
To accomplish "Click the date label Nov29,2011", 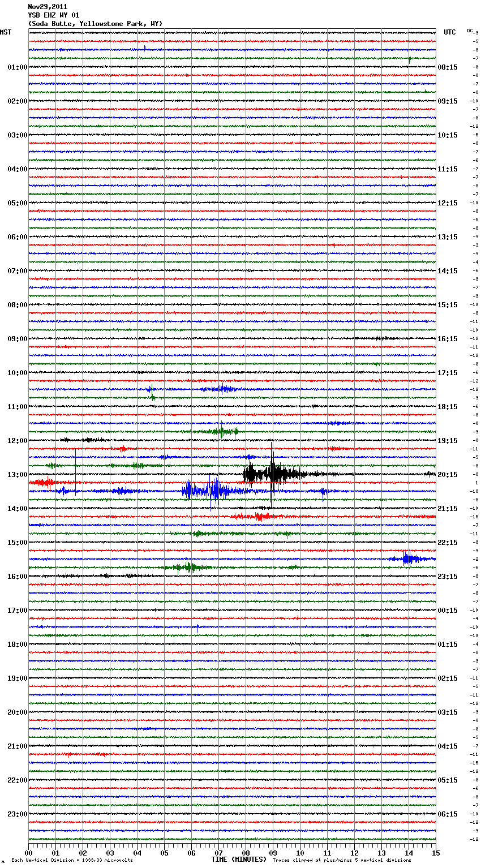I will (48, 7).
